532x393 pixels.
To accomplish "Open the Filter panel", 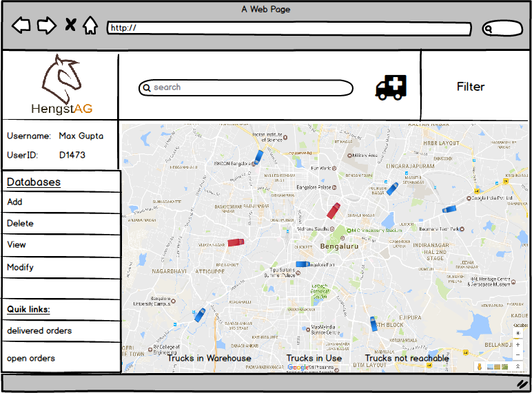I will [471, 87].
